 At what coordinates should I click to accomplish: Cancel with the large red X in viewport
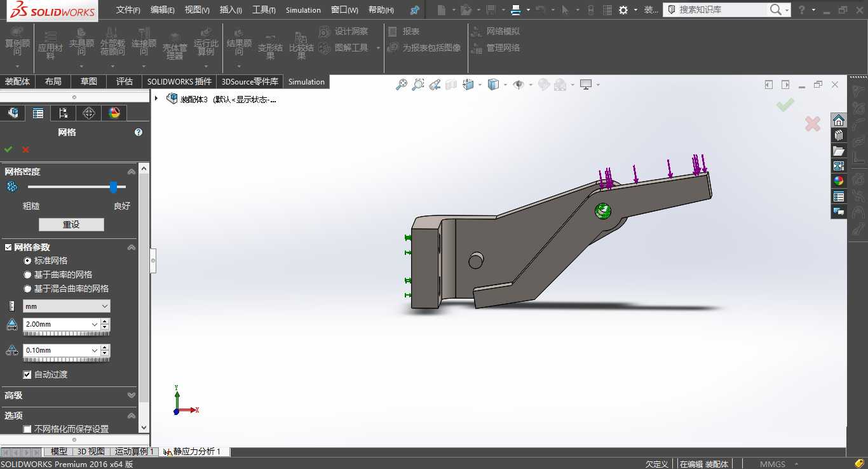tap(813, 123)
